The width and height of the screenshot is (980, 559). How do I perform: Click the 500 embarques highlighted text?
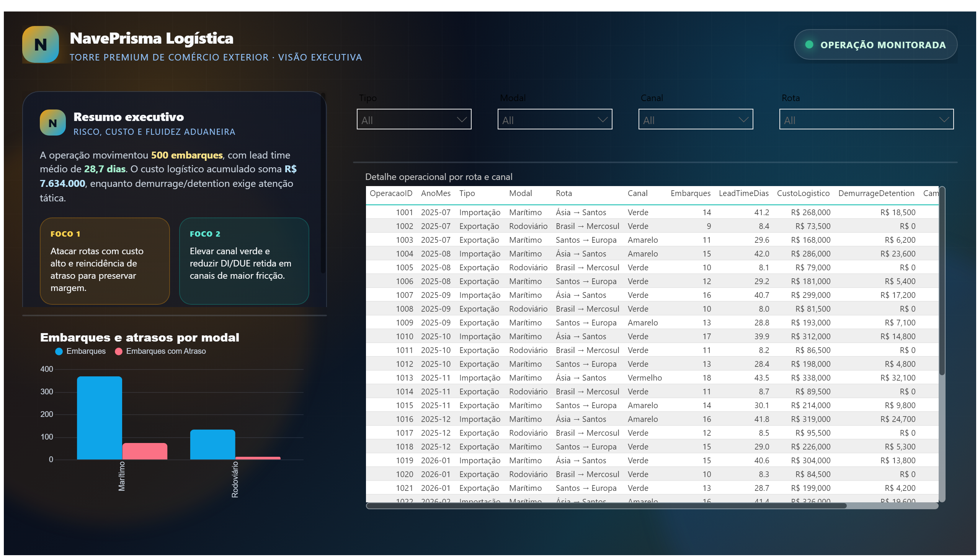click(x=187, y=155)
